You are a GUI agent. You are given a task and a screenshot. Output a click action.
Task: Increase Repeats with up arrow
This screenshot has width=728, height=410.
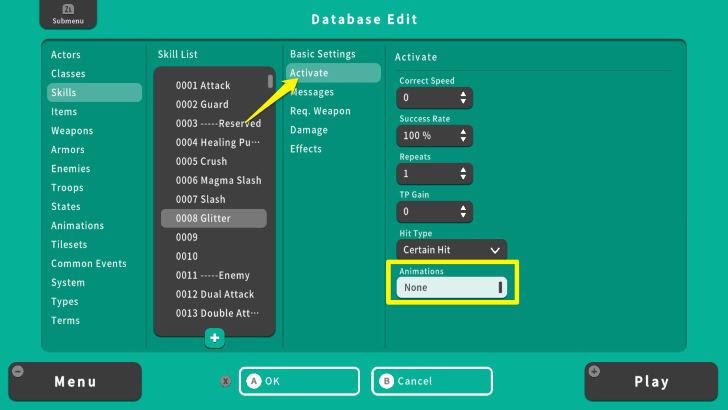click(x=463, y=170)
